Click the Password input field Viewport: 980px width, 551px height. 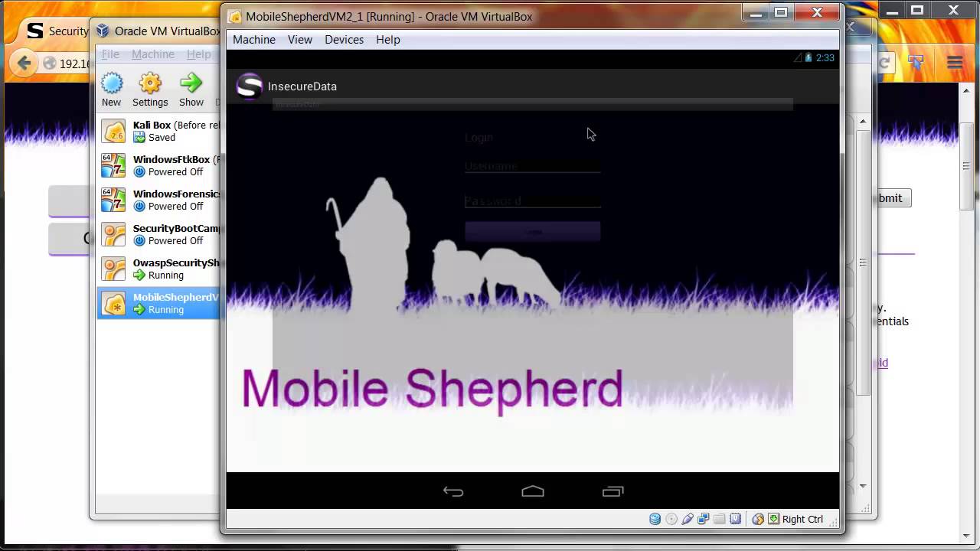coord(532,201)
